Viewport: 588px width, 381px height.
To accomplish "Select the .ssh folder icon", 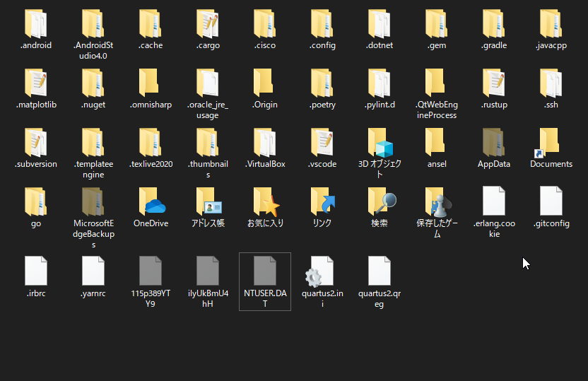I will pos(551,83).
